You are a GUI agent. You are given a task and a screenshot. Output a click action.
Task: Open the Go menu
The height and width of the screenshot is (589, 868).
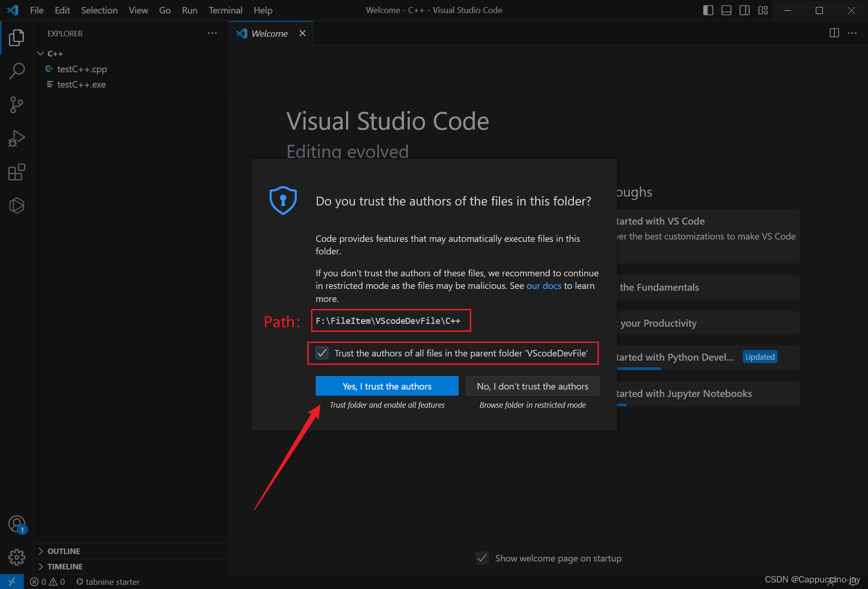click(165, 10)
